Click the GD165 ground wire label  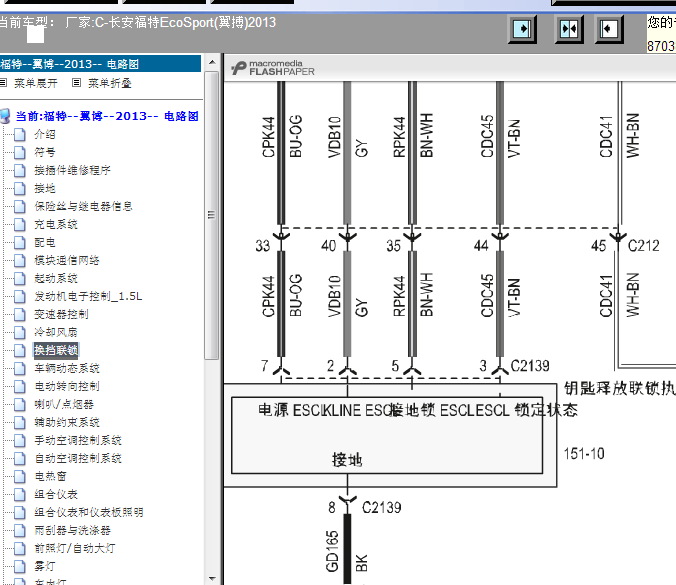(x=332, y=551)
